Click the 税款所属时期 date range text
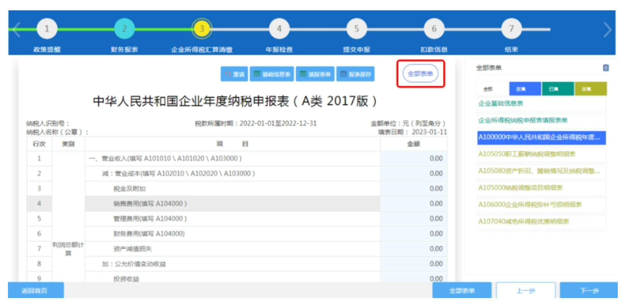The height and width of the screenshot is (302, 644). (x=256, y=124)
